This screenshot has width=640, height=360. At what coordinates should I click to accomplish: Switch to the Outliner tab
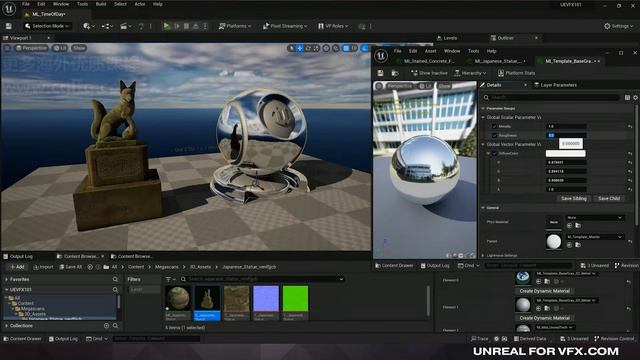tap(505, 38)
